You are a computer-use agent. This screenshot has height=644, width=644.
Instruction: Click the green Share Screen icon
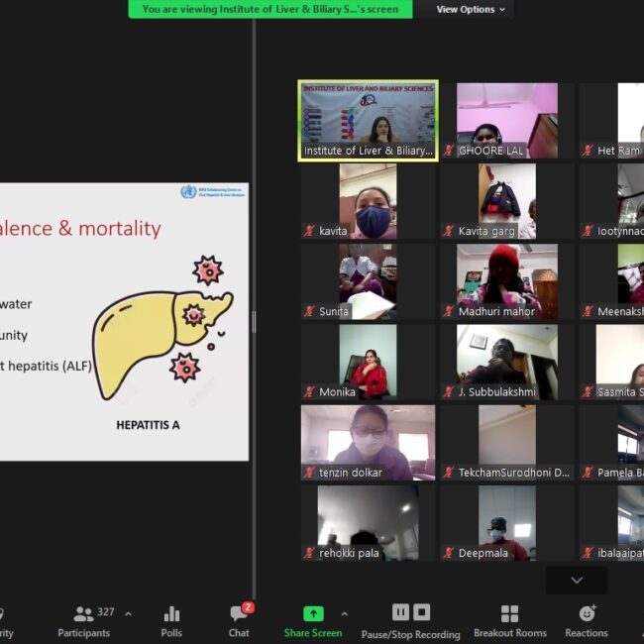(313, 614)
